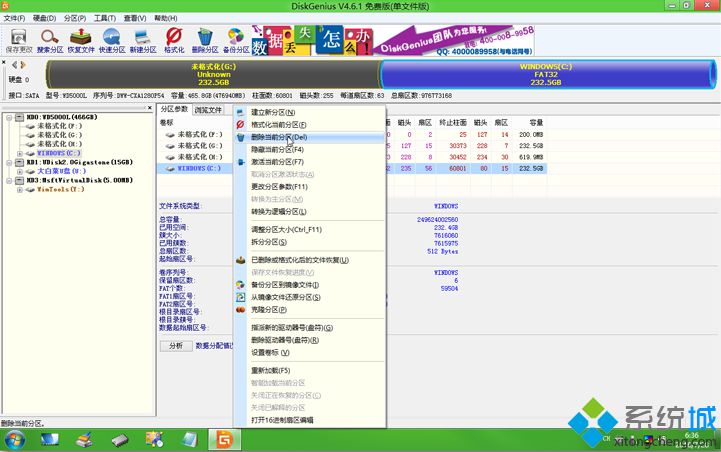Select WinTools(T:) tree item
Viewport: 721px width, 452px height.
click(60, 189)
